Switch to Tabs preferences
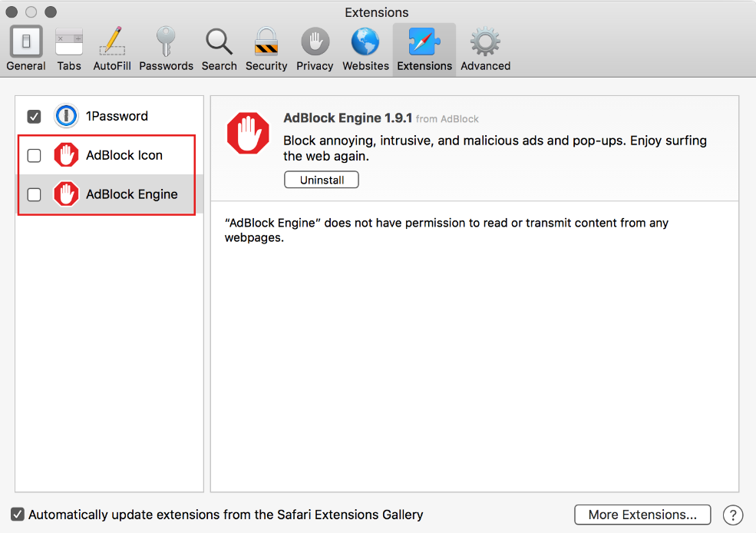The width and height of the screenshot is (756, 533). pyautogui.click(x=69, y=49)
